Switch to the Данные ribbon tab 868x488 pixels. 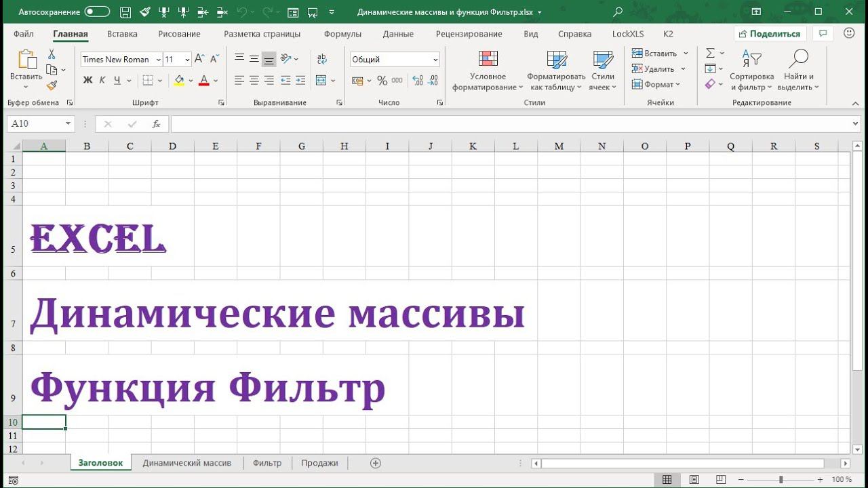[x=398, y=34]
